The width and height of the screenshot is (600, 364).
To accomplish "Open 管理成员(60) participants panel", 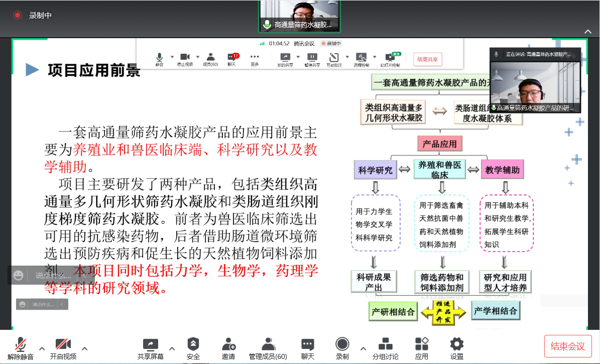I will pos(268,348).
